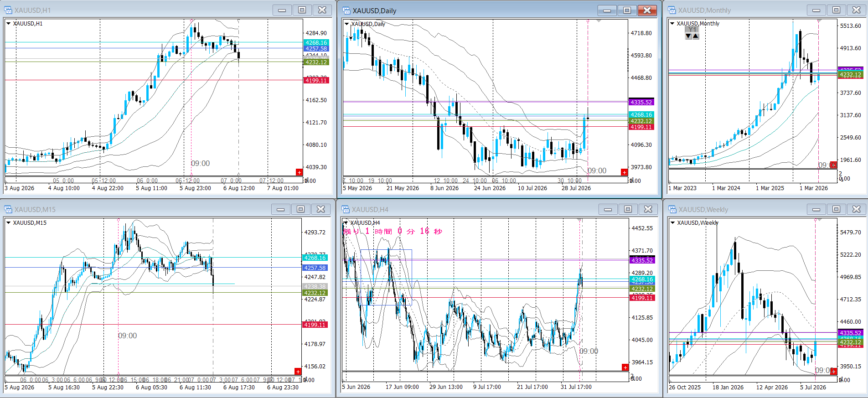Viewport: 868px width, 398px height.
Task: Maximize the XAUUSD,H1 chart window
Action: point(302,10)
